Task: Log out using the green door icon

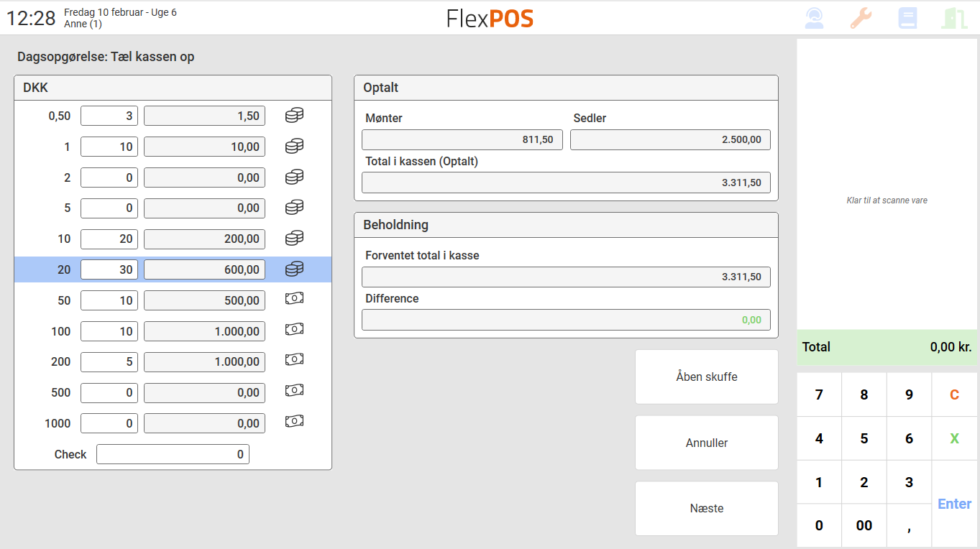Action: coord(954,17)
